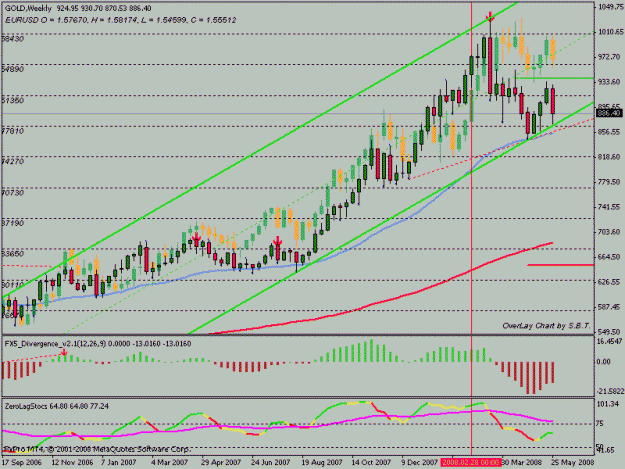625x469 pixels.
Task: Click the red 2008.02.28 00:00 date label
Action: tap(470, 462)
